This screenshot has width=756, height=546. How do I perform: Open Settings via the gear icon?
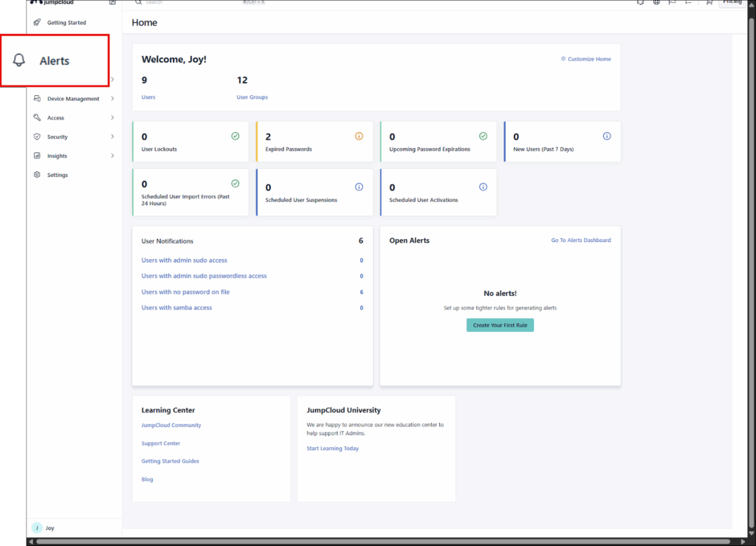coord(37,176)
